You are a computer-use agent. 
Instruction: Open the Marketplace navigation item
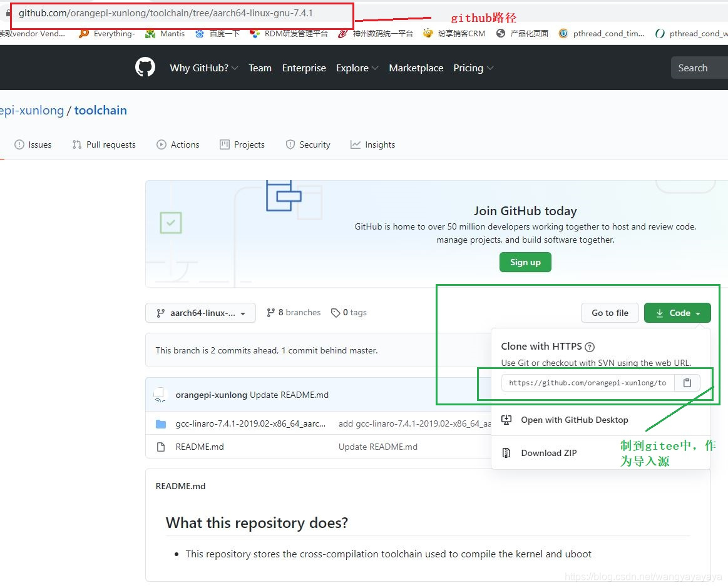[x=416, y=68]
